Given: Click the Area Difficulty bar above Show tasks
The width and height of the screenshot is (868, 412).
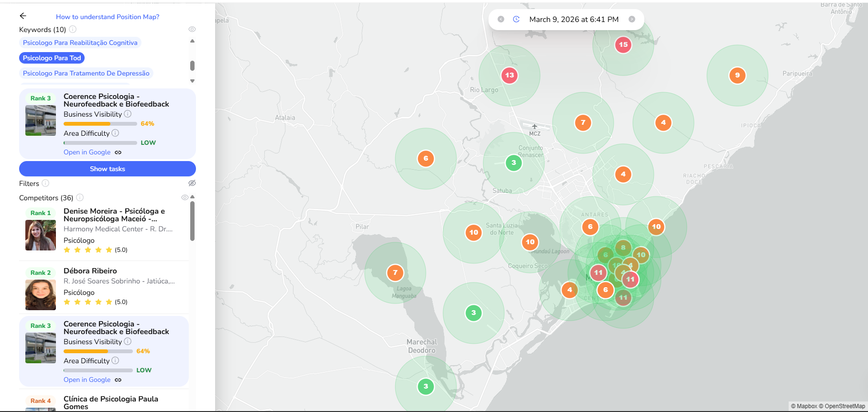Looking at the screenshot, I should coord(100,143).
